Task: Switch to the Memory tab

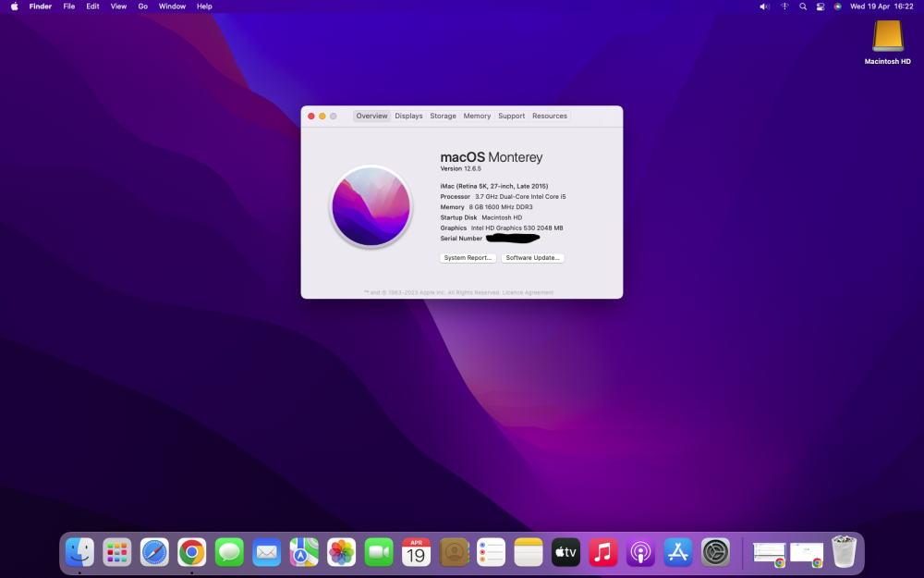Action: click(477, 117)
